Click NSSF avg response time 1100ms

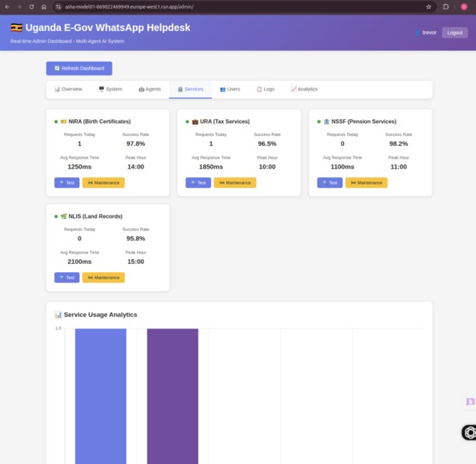coord(342,167)
